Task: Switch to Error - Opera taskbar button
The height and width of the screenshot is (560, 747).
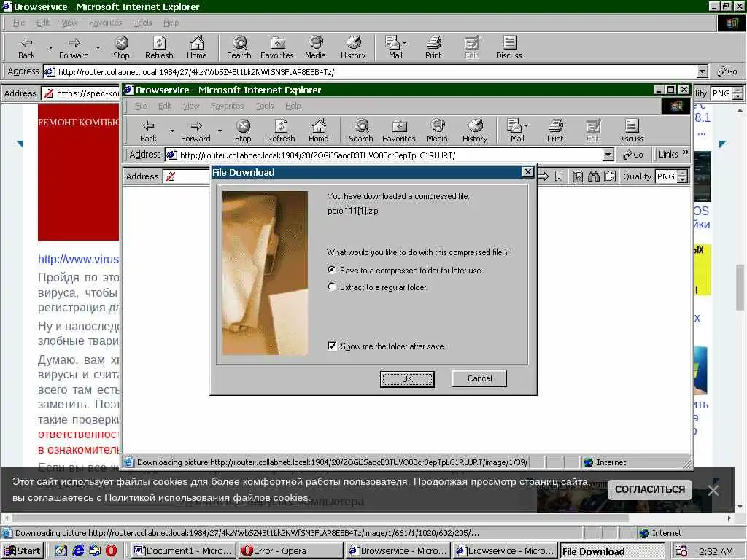Action: point(290,551)
